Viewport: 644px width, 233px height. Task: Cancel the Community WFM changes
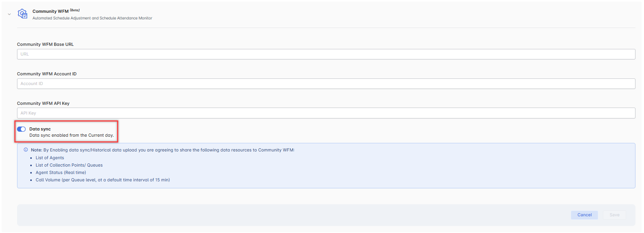click(584, 215)
